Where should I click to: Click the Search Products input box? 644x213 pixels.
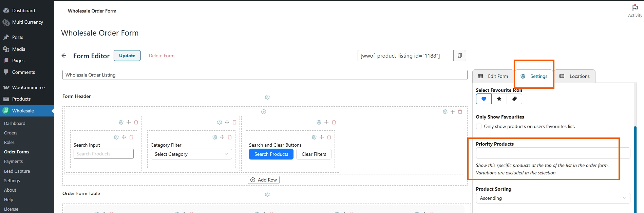tap(103, 154)
